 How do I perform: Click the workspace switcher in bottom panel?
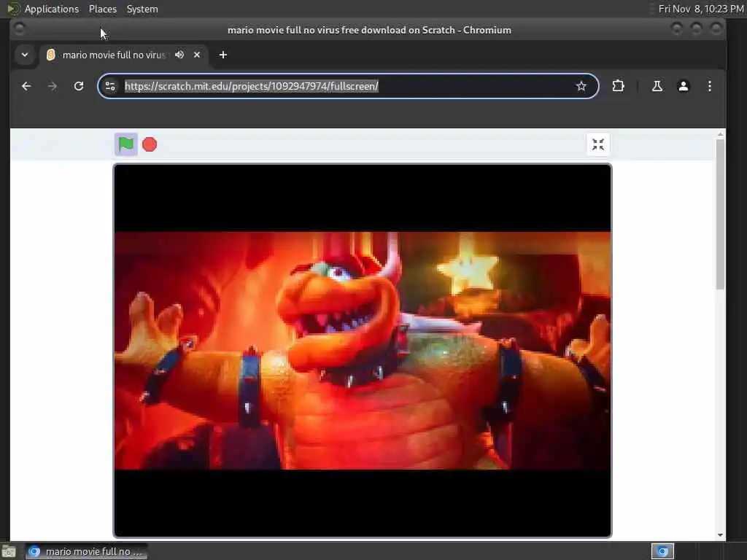click(662, 551)
